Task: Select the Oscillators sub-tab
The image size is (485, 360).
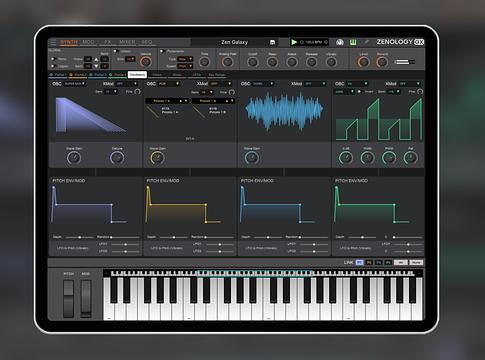Action: pyautogui.click(x=137, y=75)
